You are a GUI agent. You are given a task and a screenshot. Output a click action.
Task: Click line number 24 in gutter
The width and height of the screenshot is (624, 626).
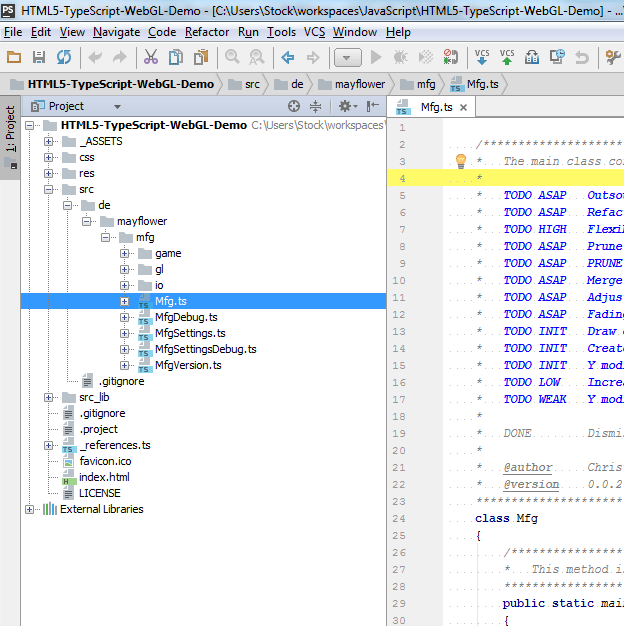click(398, 519)
